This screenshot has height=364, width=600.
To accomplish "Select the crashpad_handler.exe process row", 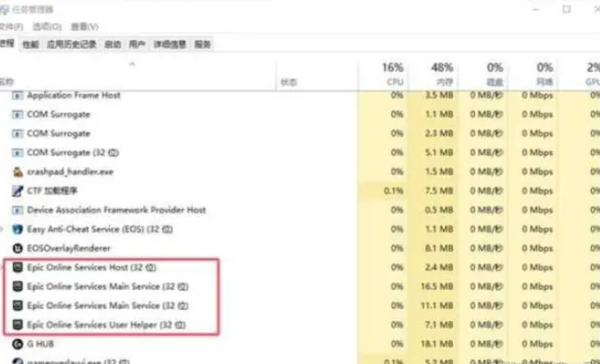I will point(299,172).
